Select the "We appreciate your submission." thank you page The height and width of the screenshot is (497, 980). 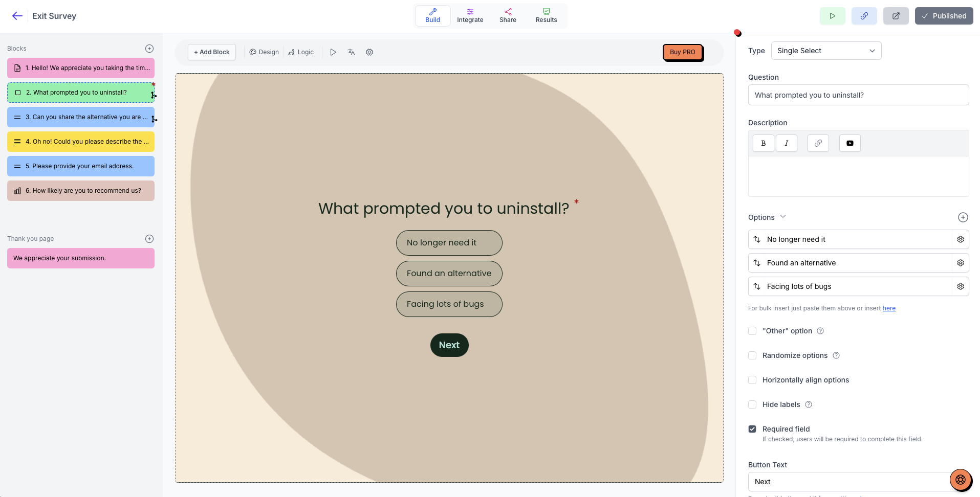coord(81,258)
